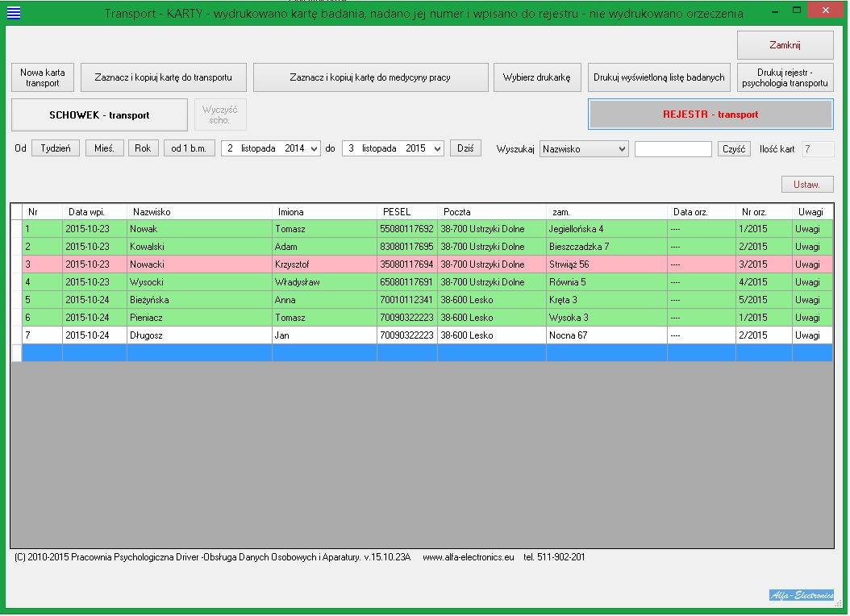Click the Zamknij button
Image resolution: width=850 pixels, height=616 pixels.
[x=785, y=45]
